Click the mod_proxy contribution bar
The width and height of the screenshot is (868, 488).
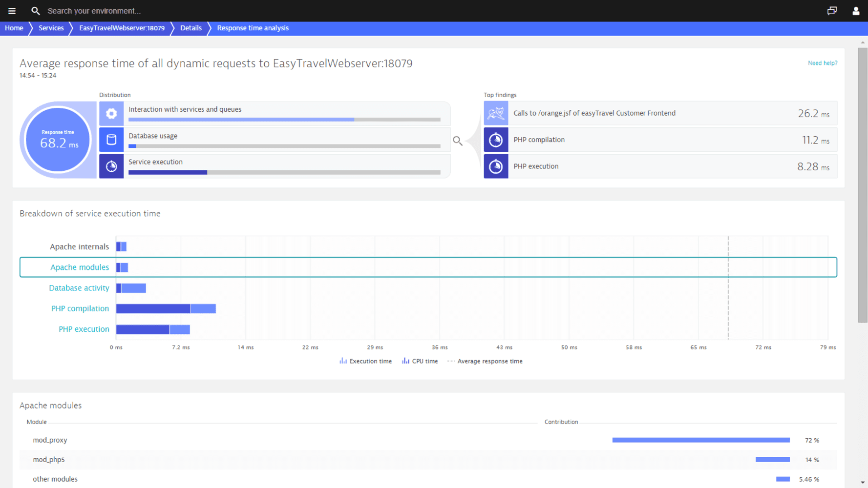(x=701, y=440)
